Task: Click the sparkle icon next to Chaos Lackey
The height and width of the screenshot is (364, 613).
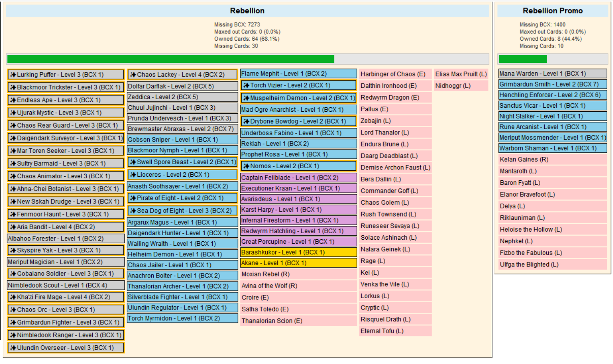Action: pyautogui.click(x=133, y=75)
